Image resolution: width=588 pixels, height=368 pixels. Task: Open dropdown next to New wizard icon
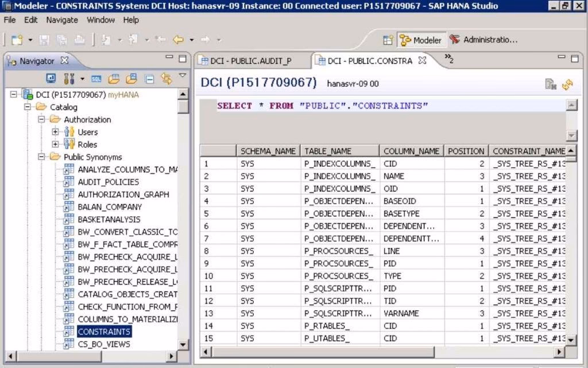click(30, 40)
